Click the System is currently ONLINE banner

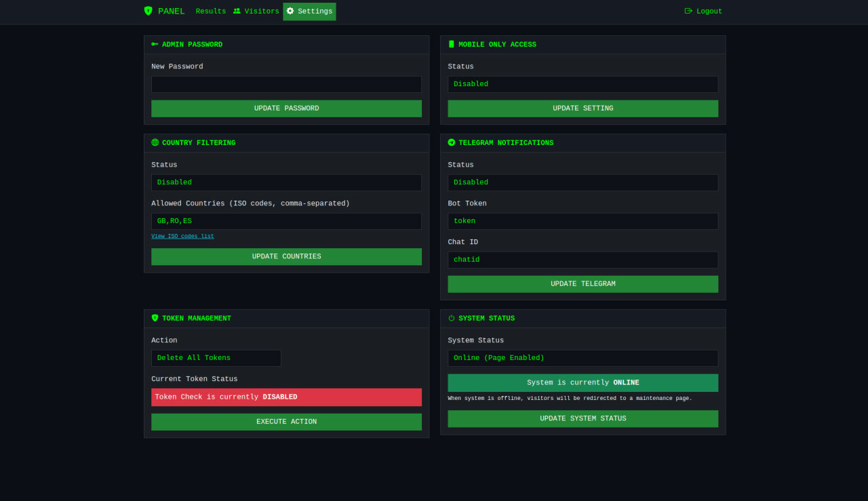coord(583,382)
